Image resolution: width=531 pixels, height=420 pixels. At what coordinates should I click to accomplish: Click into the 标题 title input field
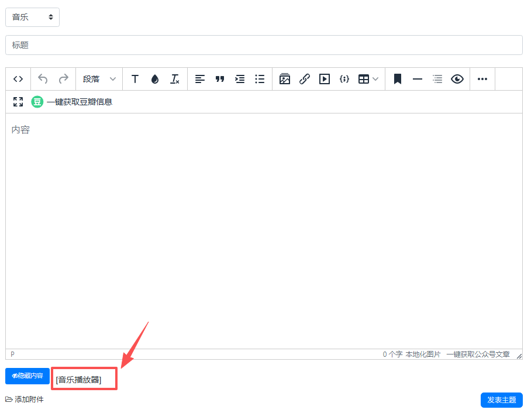click(264, 45)
